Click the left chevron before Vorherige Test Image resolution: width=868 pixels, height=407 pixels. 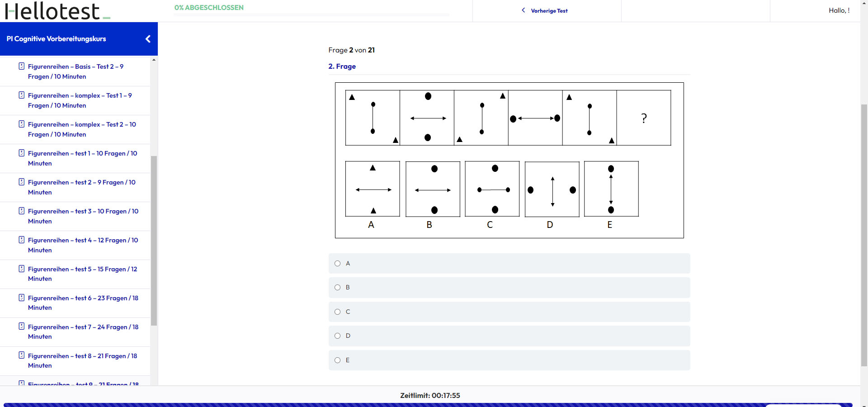[x=524, y=10]
